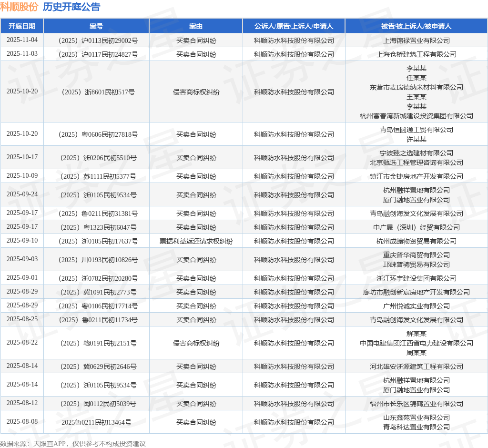Click date cell 2025-09-10
This screenshot has width=488, height=448.
tap(22, 240)
